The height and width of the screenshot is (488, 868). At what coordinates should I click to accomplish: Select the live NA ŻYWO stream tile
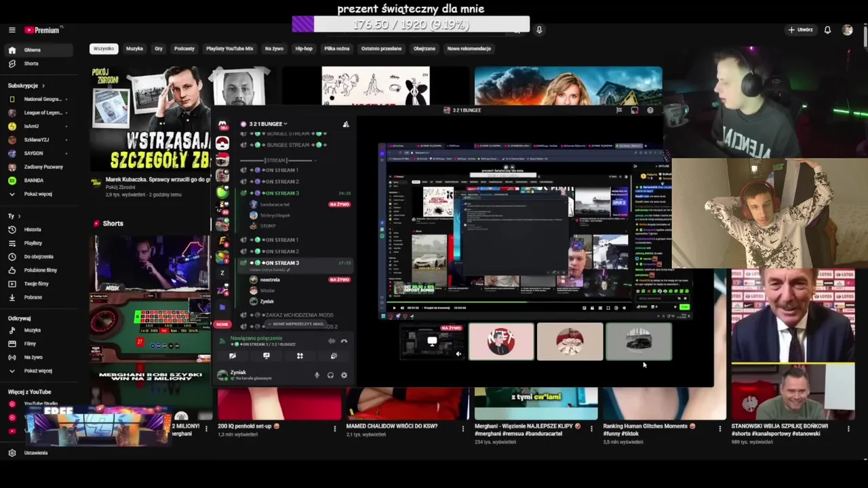(x=433, y=342)
